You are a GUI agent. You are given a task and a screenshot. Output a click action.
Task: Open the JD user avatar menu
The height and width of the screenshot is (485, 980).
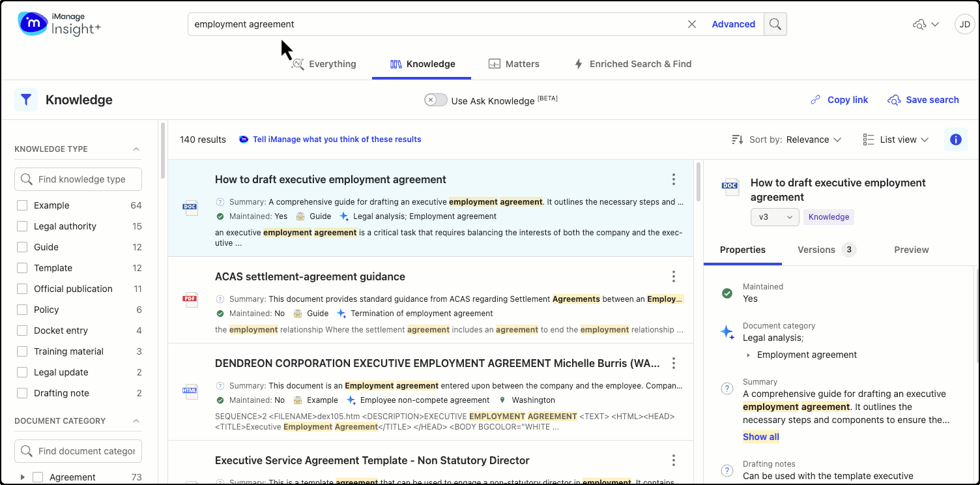coord(964,25)
